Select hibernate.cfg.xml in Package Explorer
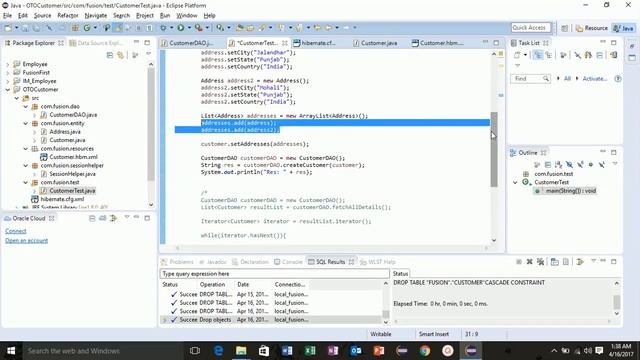This screenshot has height=360, width=640. pos(62,199)
